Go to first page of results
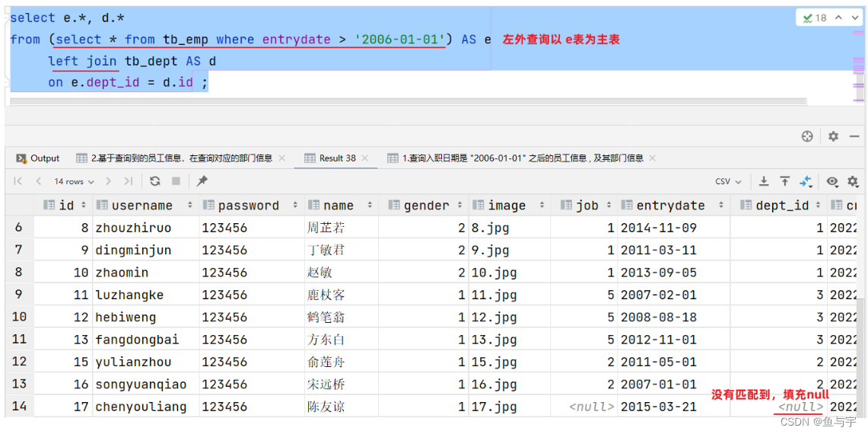 pos(17,181)
